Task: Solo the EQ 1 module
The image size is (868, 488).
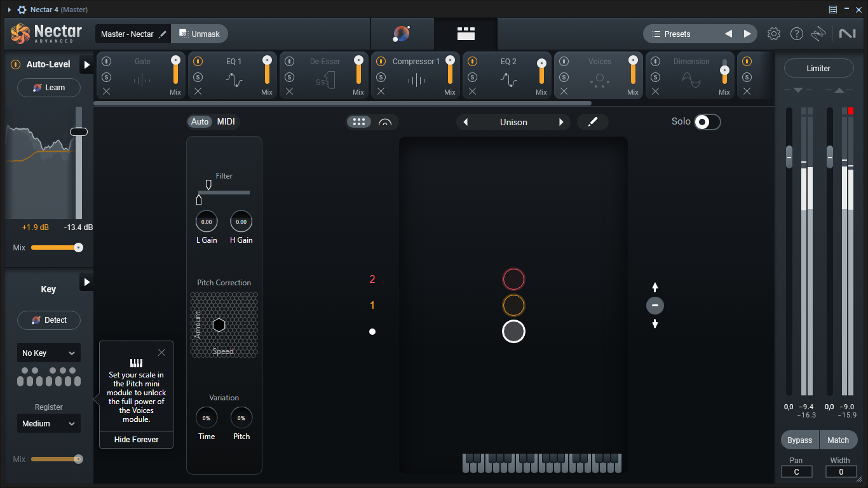Action: point(198,77)
